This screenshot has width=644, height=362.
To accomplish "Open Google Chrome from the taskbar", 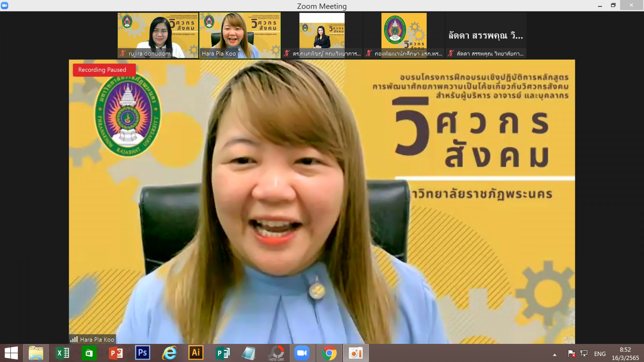I will pos(329,353).
